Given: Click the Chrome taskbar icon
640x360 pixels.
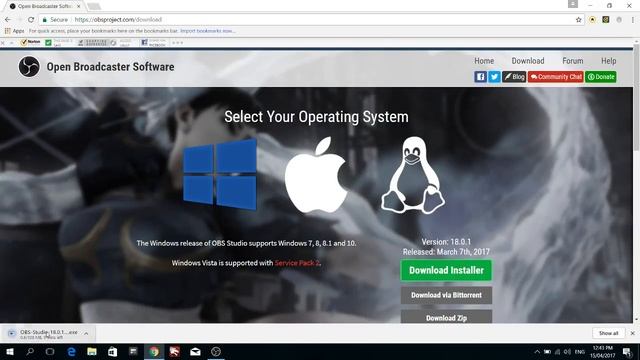Looking at the screenshot, I should 154,351.
